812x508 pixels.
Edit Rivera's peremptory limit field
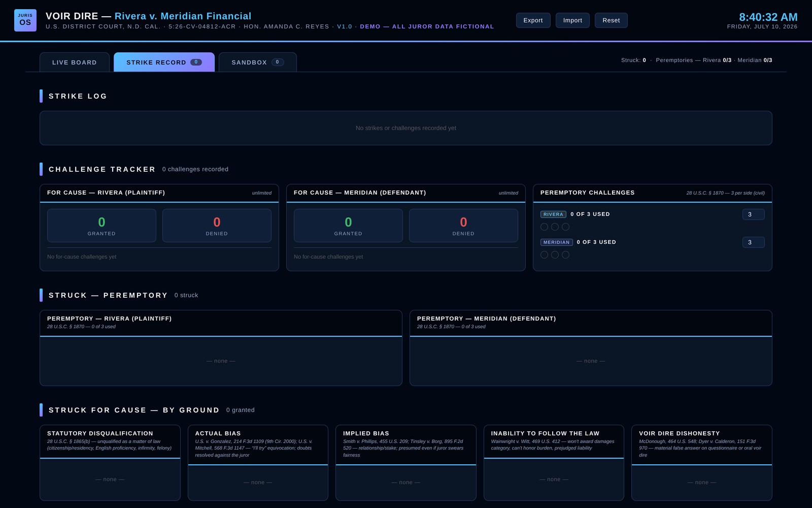pyautogui.click(x=753, y=214)
